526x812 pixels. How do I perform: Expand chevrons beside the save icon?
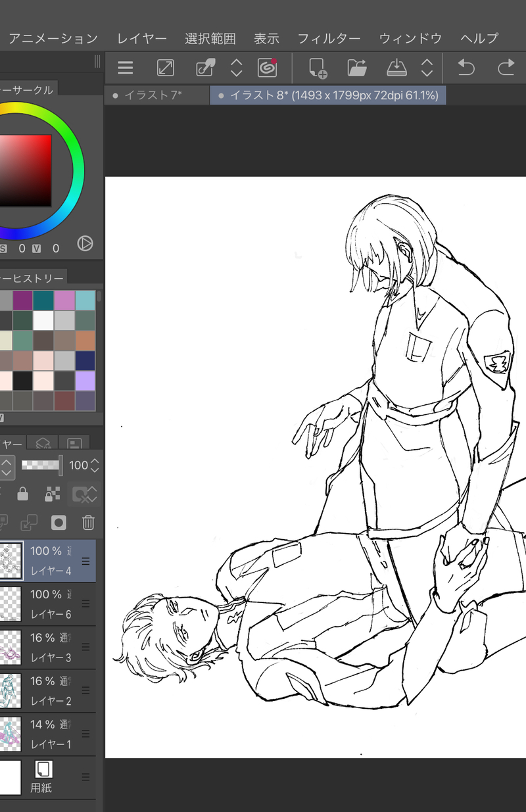(x=427, y=68)
